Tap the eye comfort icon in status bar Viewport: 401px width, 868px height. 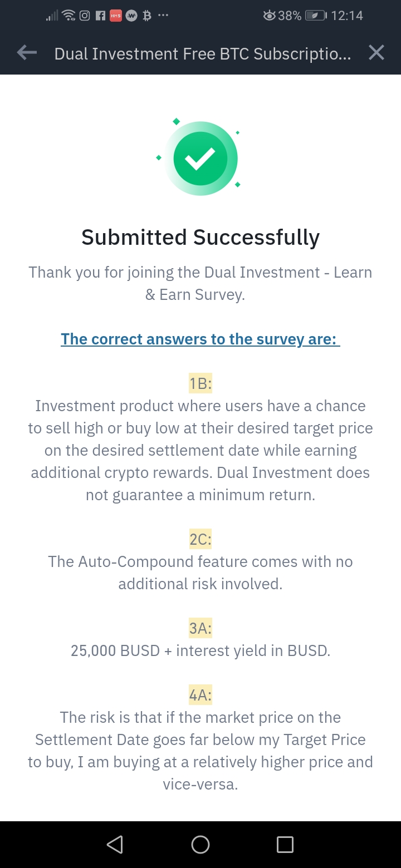click(x=270, y=16)
